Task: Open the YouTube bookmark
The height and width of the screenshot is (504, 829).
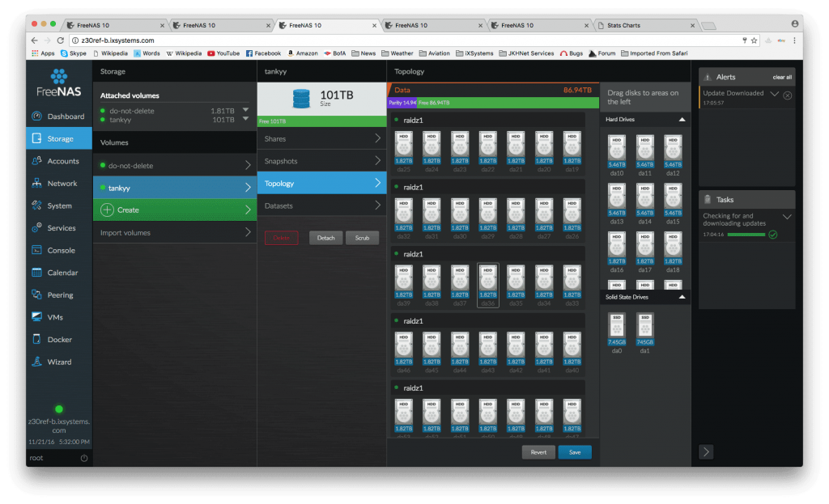Action: [223, 53]
